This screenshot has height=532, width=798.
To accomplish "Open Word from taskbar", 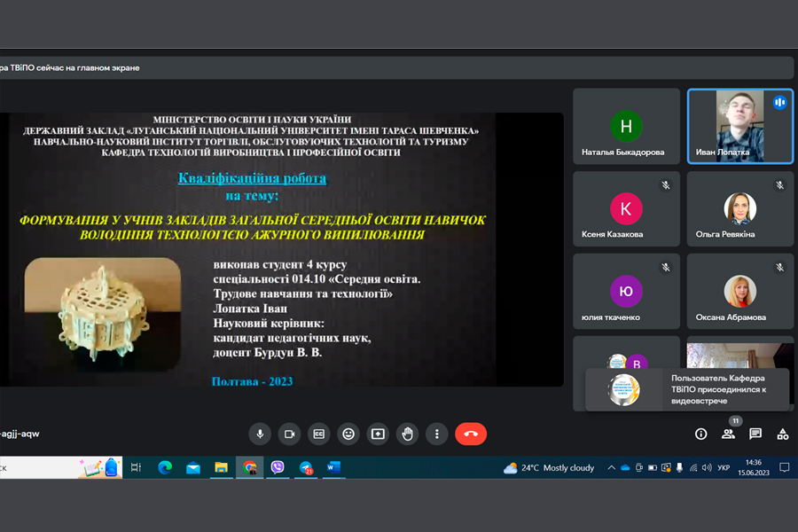I will click(x=334, y=467).
